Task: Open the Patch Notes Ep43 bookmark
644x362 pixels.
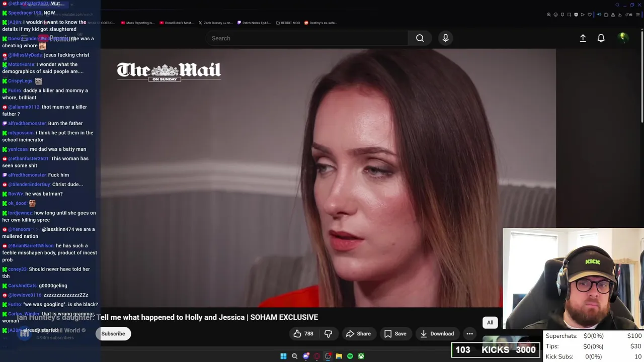Action: tap(254, 23)
